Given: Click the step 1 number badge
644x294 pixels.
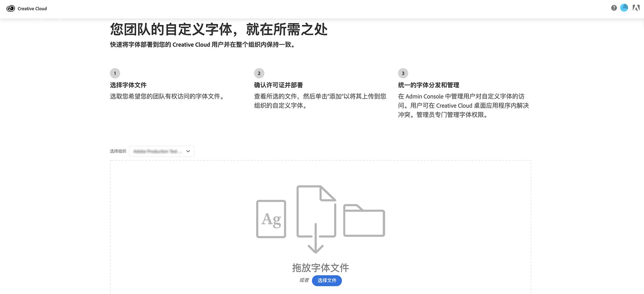Looking at the screenshot, I should (115, 73).
